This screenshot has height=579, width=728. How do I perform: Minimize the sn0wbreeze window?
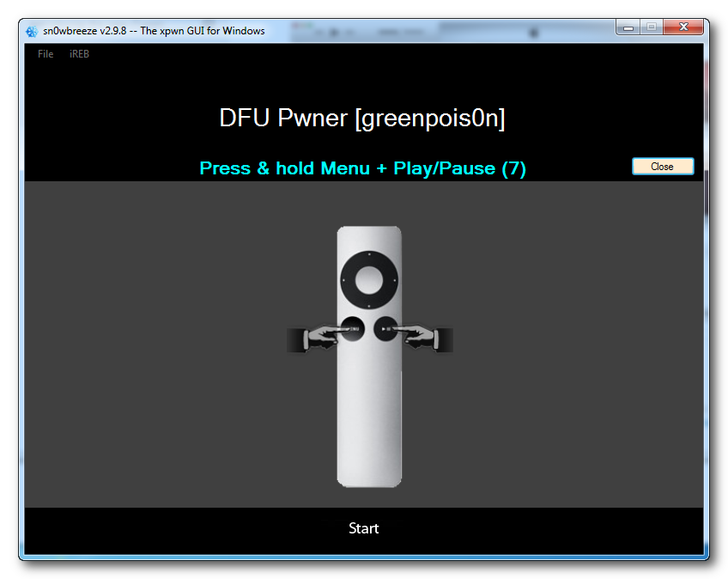tap(628, 27)
